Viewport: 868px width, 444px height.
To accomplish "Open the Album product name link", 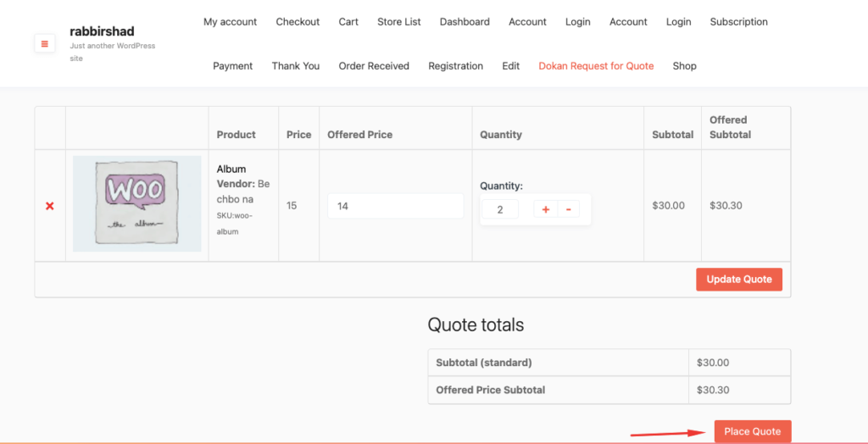I will (x=231, y=169).
